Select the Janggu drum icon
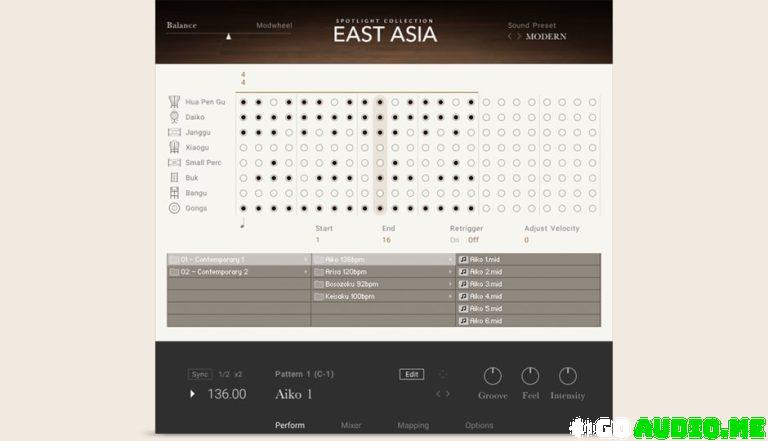 point(174,132)
